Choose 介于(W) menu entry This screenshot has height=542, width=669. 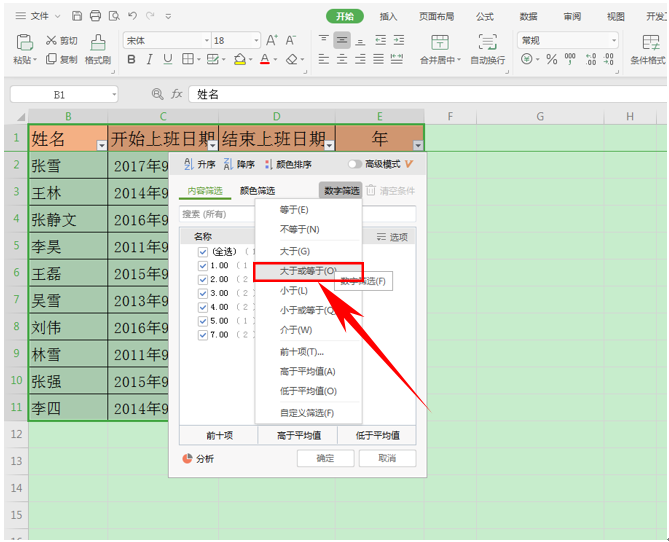point(308,330)
